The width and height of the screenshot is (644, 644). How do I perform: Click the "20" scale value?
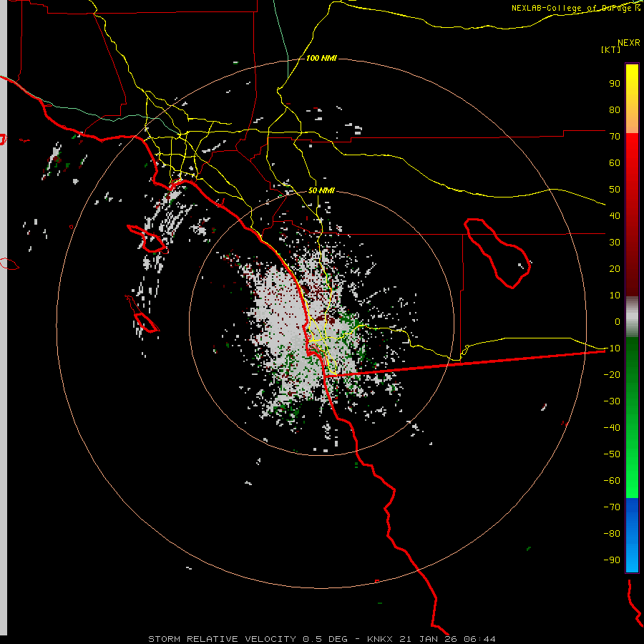click(615, 268)
